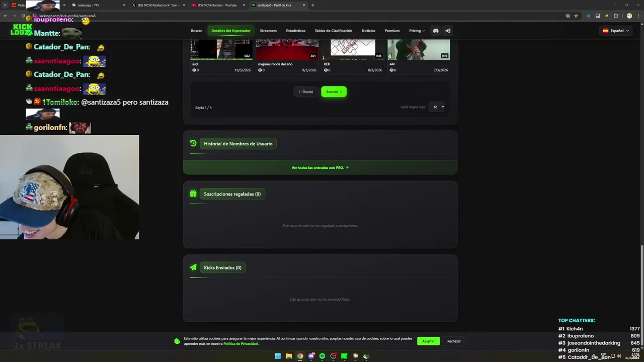The image size is (644, 362).
Task: Open the Windows Start button
Action: point(278,356)
